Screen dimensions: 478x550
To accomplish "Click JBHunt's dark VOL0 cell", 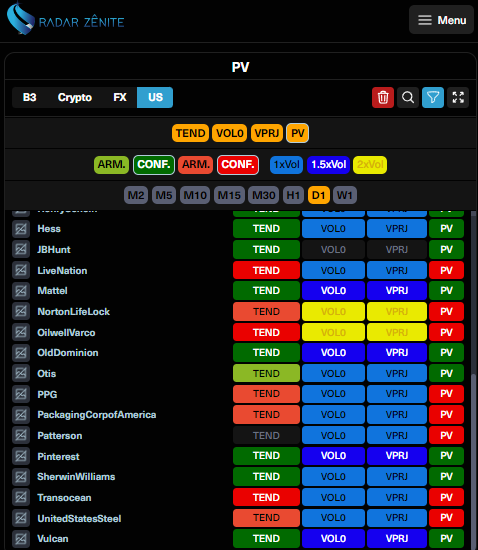I will tap(333, 249).
